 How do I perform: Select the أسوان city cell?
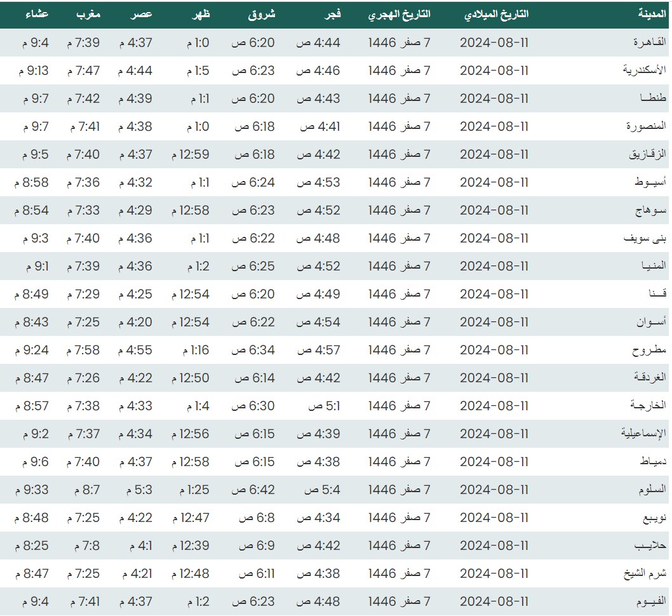click(651, 322)
